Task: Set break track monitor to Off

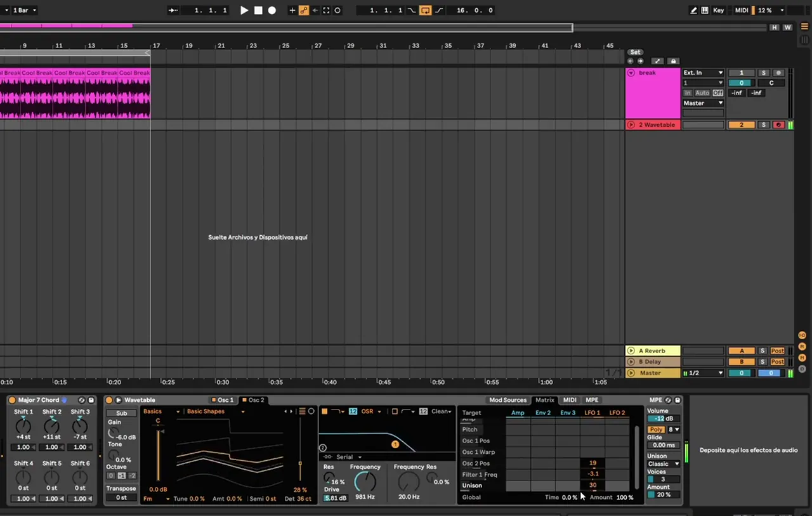Action: tap(717, 93)
